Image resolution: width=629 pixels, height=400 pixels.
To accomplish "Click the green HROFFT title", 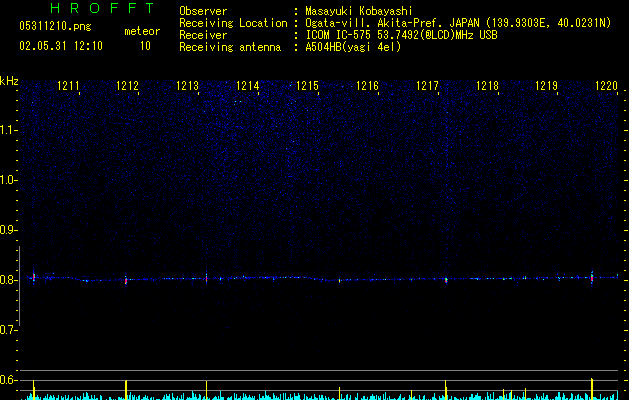I will tap(103, 8).
